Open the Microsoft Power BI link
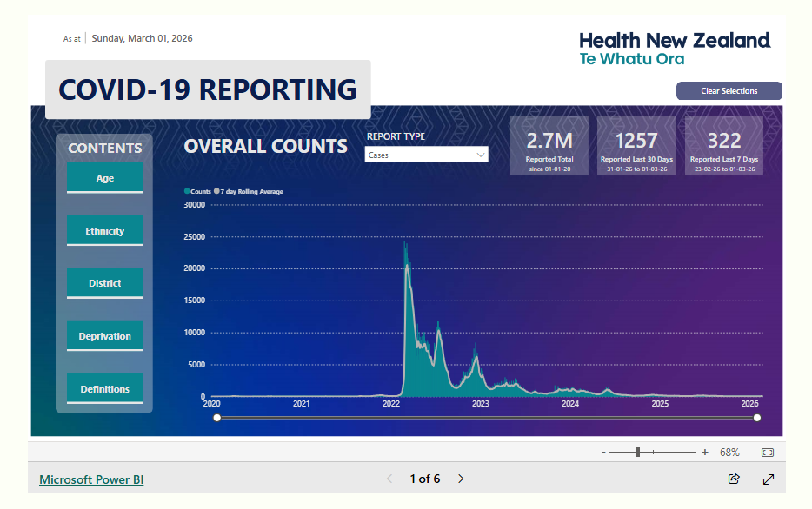 (x=91, y=479)
